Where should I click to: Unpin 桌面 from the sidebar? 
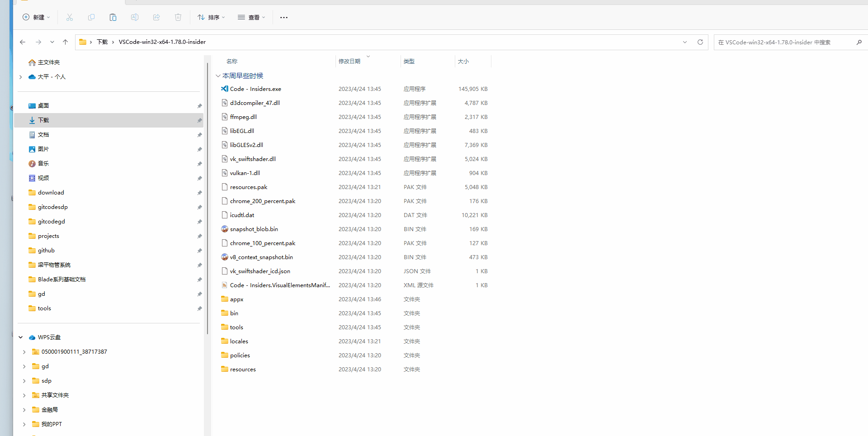click(199, 106)
